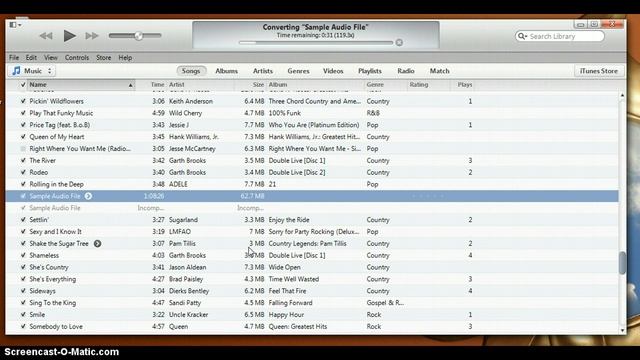Image resolution: width=640 pixels, height=360 pixels.
Task: Stop the conversion with the cancel icon
Action: [399, 42]
